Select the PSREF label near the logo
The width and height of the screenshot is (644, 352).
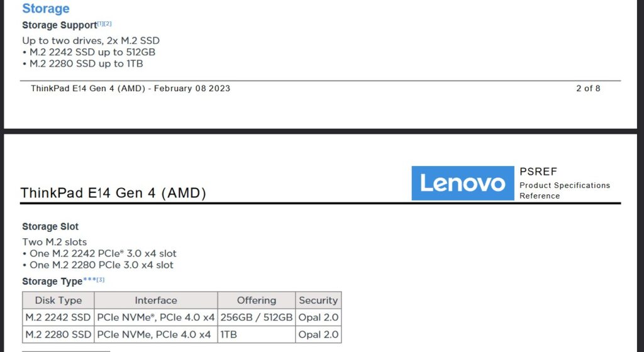coord(538,171)
